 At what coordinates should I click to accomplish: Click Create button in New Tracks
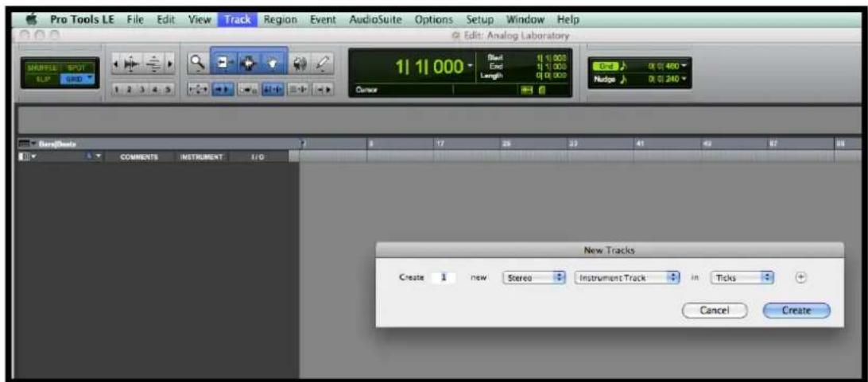(x=796, y=311)
